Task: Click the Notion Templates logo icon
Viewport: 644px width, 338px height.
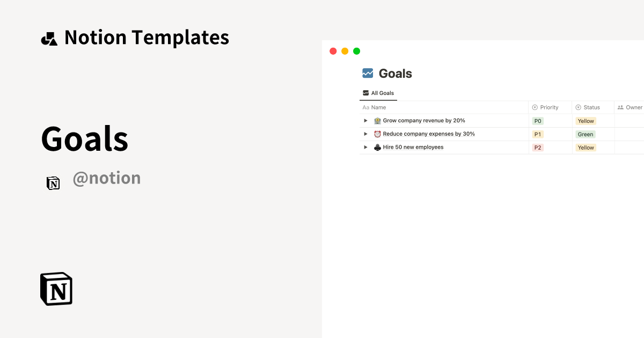Action: (x=49, y=37)
